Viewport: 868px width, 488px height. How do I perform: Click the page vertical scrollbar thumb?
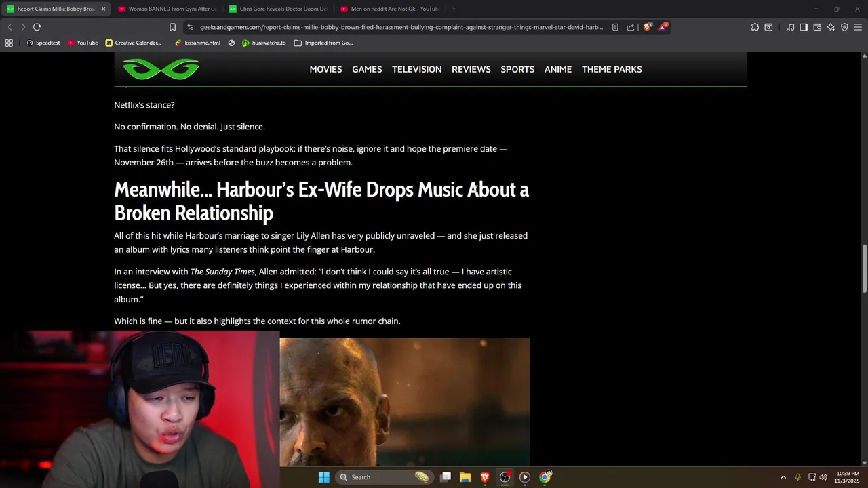click(x=865, y=269)
